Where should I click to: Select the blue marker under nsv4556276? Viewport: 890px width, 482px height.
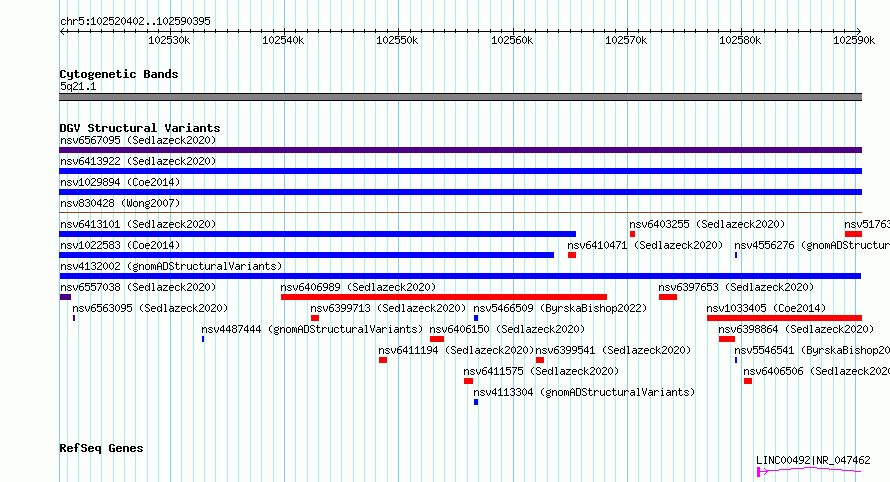click(x=736, y=255)
